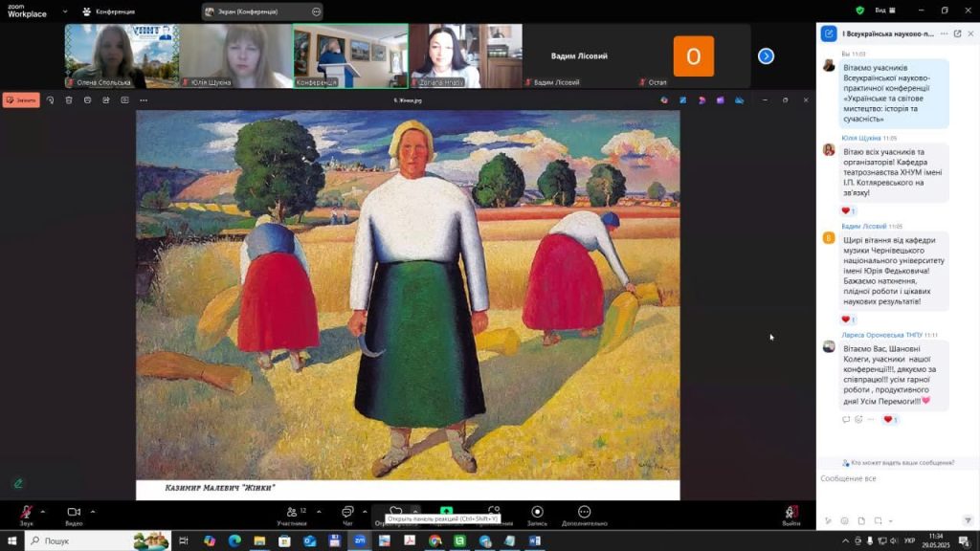The image size is (980, 551).
Task: Click the new chat compose icon
Action: tap(829, 33)
